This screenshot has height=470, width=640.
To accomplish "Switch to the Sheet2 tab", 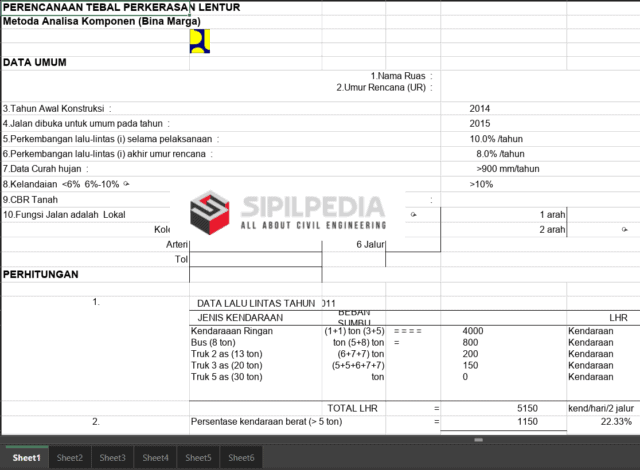I will [x=70, y=458].
